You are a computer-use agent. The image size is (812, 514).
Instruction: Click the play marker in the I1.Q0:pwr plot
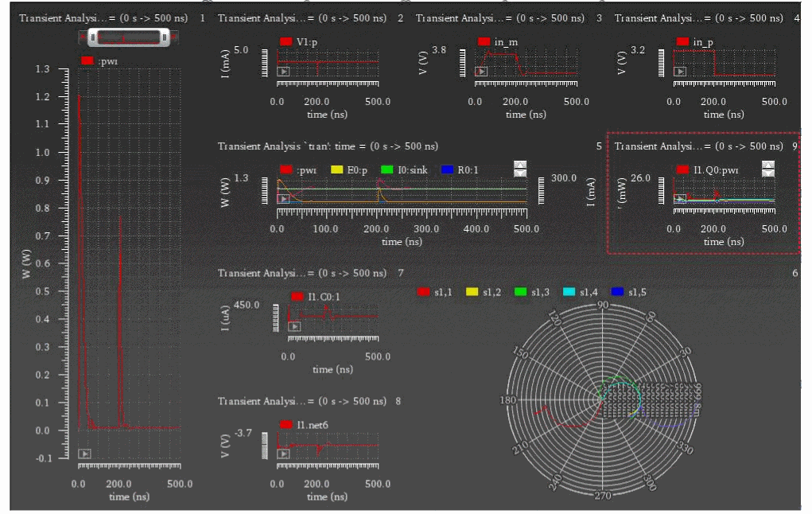click(680, 199)
